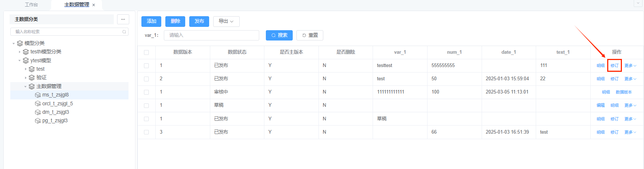Click the cube icon of dm_t_zsjgl3

(x=38, y=112)
